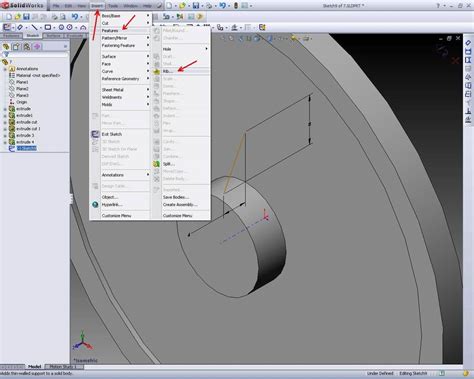Click the Sketch tool icon in the sketch toolbar
The width and height of the screenshot is (474, 379).
pos(6,27)
